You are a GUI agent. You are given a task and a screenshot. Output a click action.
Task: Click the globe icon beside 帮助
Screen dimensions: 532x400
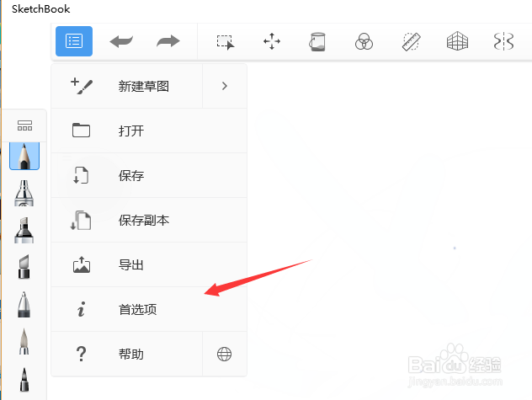224,355
